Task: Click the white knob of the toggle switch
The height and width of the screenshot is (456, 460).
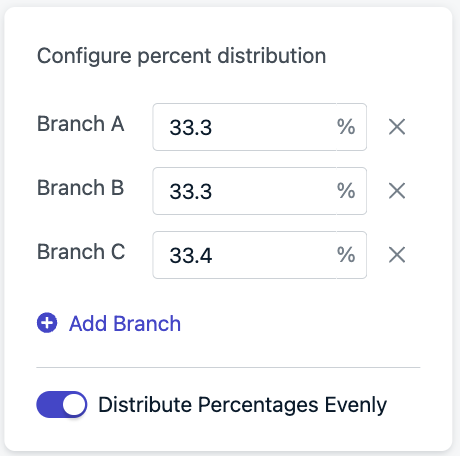Action: [74, 404]
